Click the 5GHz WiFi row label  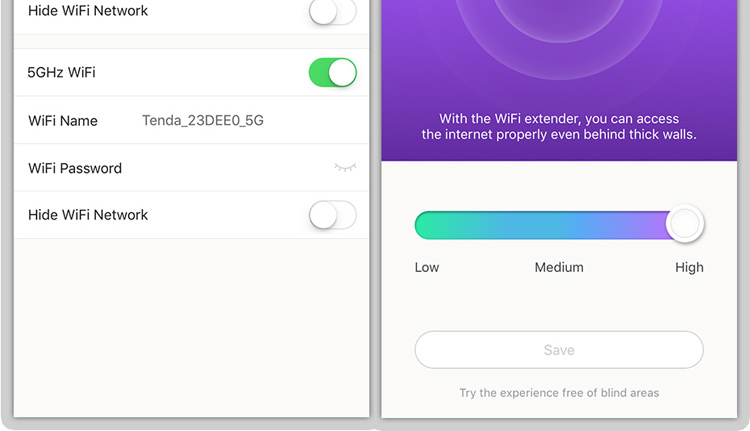pyautogui.click(x=61, y=72)
